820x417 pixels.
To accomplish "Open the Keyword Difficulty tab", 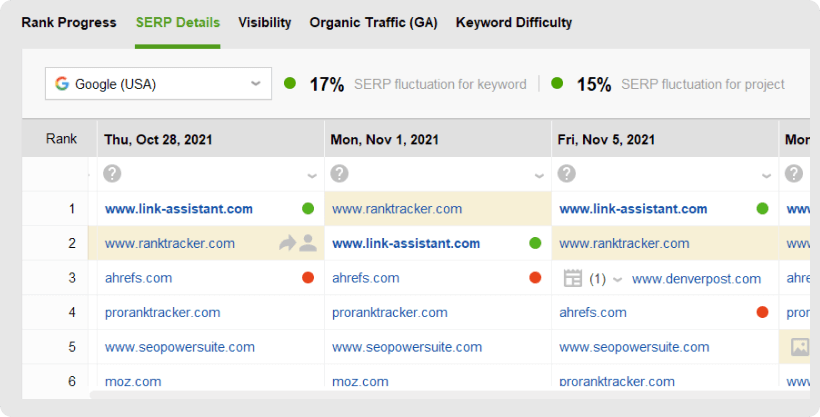I will point(514,22).
